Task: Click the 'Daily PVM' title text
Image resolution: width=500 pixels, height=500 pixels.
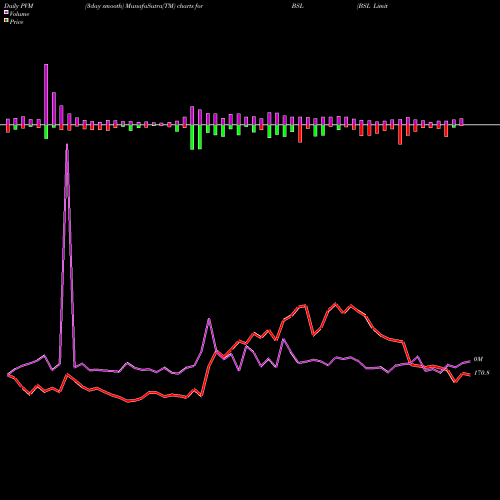Action: coord(19,6)
